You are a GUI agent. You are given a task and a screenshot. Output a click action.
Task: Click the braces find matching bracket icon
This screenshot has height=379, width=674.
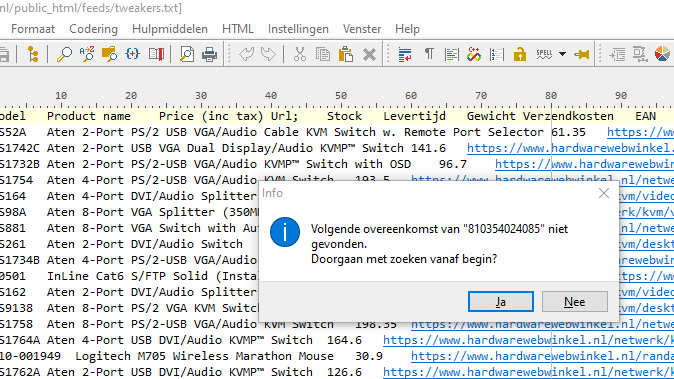click(132, 55)
